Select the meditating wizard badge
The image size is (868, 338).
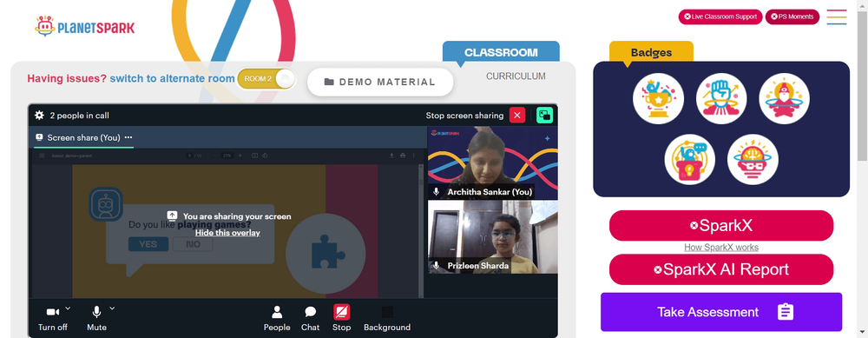point(785,99)
